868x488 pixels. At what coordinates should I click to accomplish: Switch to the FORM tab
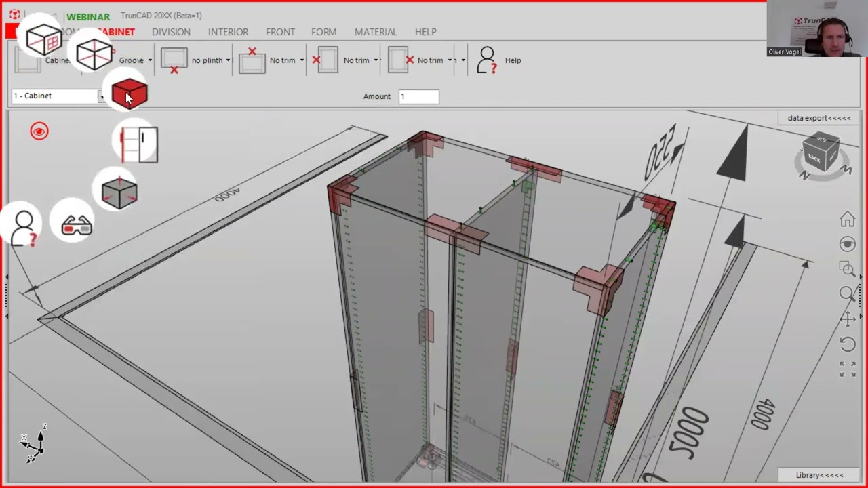pos(323,32)
